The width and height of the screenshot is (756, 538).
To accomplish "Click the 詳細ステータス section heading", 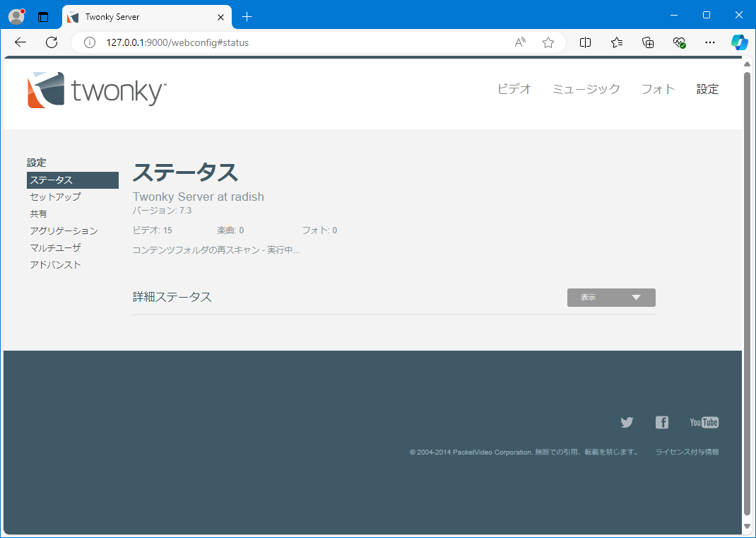I will click(172, 297).
